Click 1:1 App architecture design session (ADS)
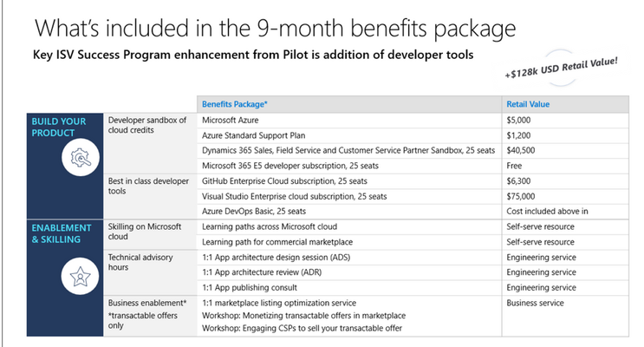The height and width of the screenshot is (347, 644). pos(276,258)
